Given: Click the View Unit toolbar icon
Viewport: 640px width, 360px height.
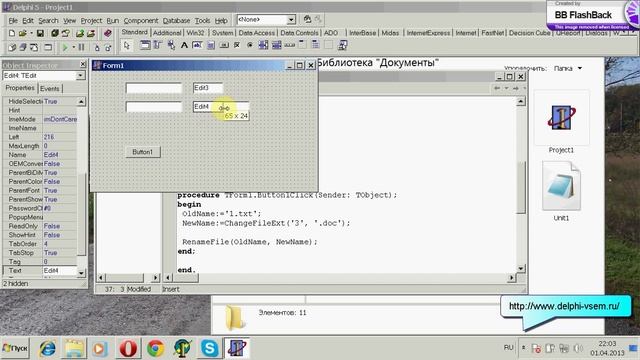Looking at the screenshot, I should tap(12, 47).
